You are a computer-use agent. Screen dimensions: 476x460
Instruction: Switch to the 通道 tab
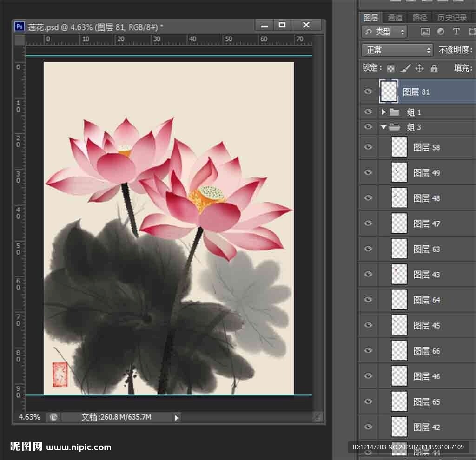[x=395, y=18]
